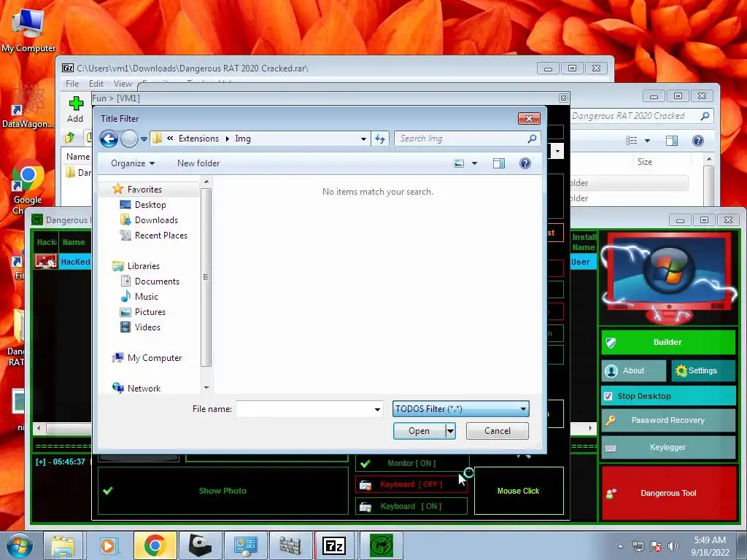
Task: Select Desktop in Favorites
Action: point(150,205)
